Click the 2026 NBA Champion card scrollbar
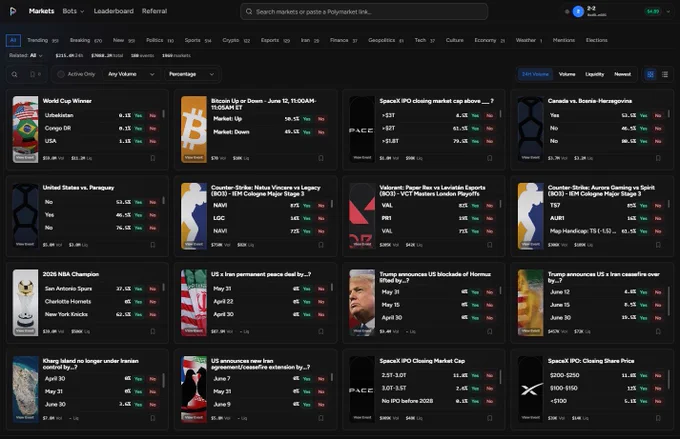This screenshot has height=439, width=680. pos(163,287)
